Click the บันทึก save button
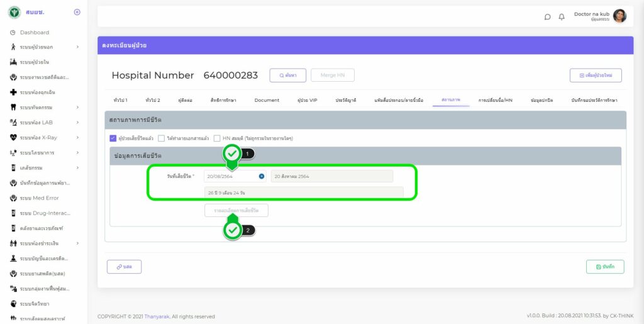The width and height of the screenshot is (644, 324). tap(604, 267)
